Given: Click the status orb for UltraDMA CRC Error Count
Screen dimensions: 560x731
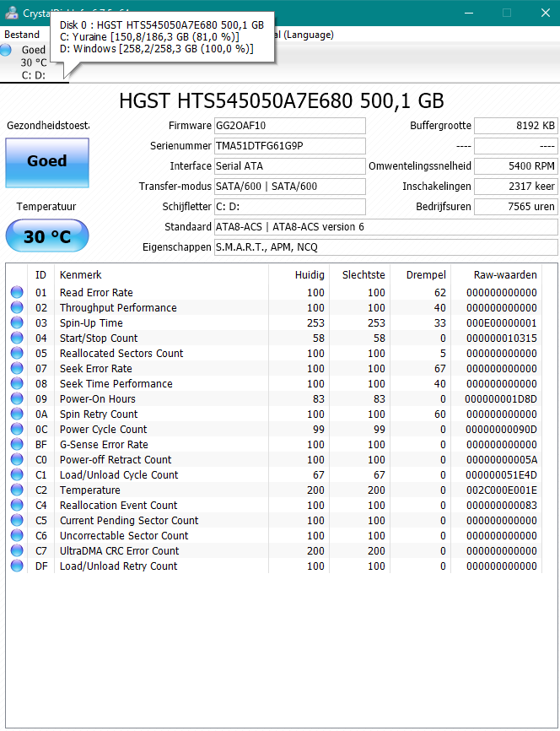Looking at the screenshot, I should [17, 550].
